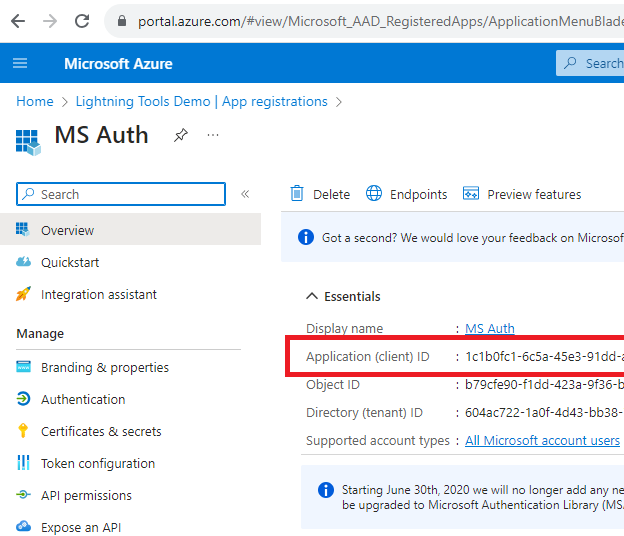Open Token configuration

(98, 464)
